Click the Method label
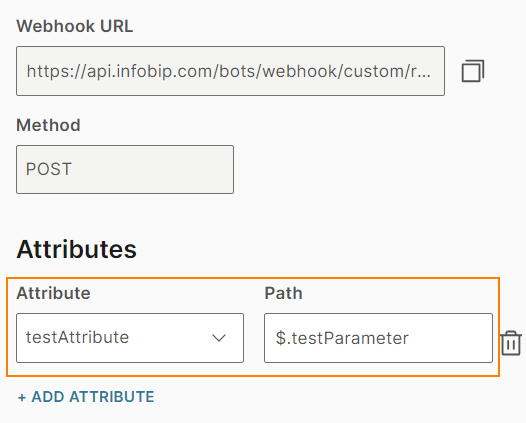Image resolution: width=526 pixels, height=423 pixels. pos(48,125)
